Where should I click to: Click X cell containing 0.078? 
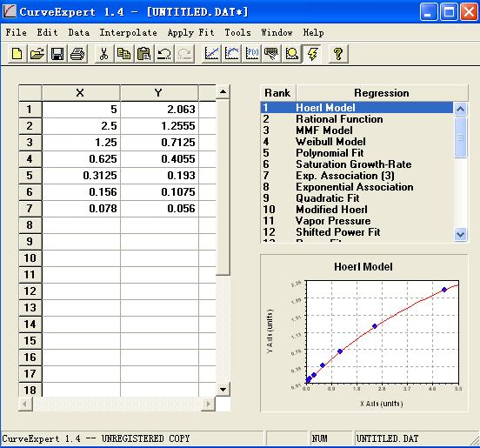tap(81, 209)
